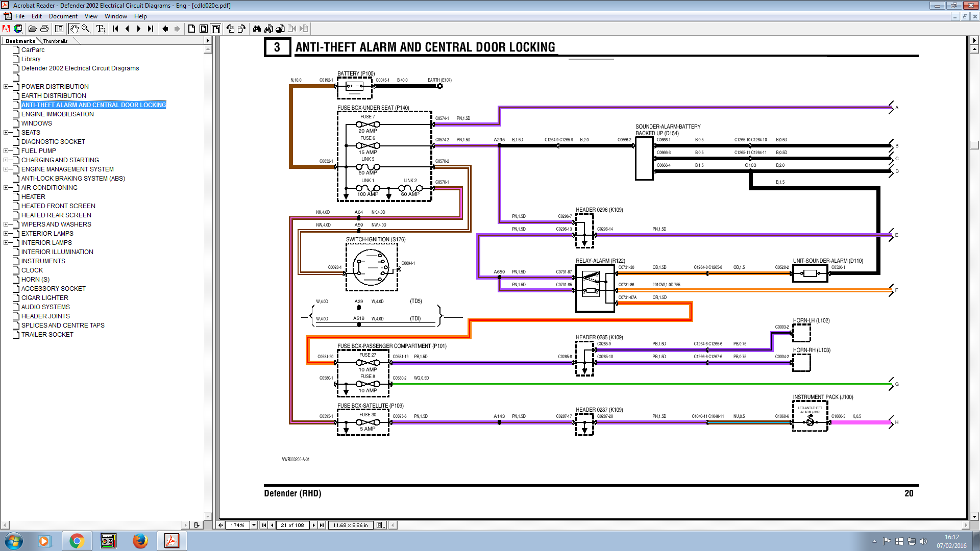Screen dimensions: 980x551
Task: Expand the ENGINE MANAGEMENT SYSTEM bookmark
Action: 6,169
